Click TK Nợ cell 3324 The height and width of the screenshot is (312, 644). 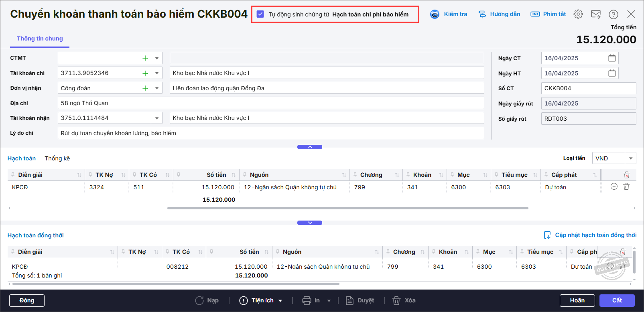click(x=106, y=187)
